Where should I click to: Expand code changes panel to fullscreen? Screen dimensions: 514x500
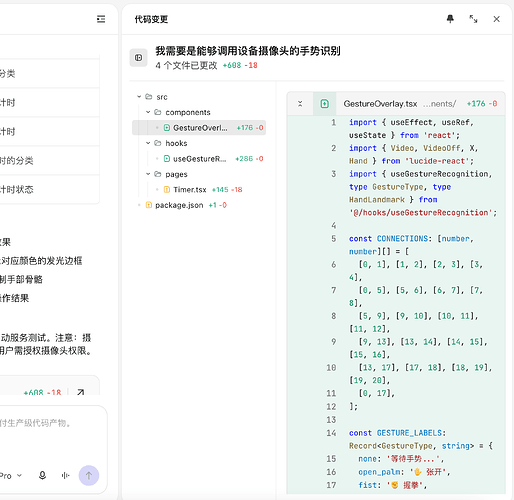[x=473, y=19]
